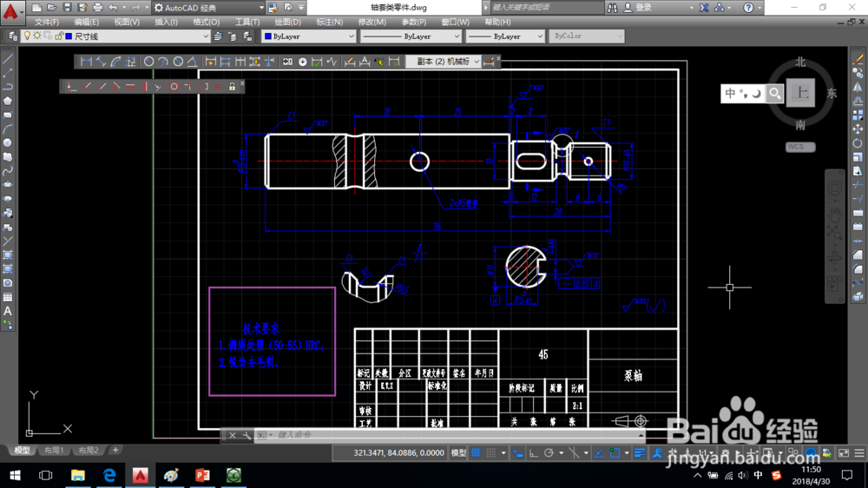Screen dimensions: 868x488
Task: Click the Diameter dimension tool
Action: (178, 62)
